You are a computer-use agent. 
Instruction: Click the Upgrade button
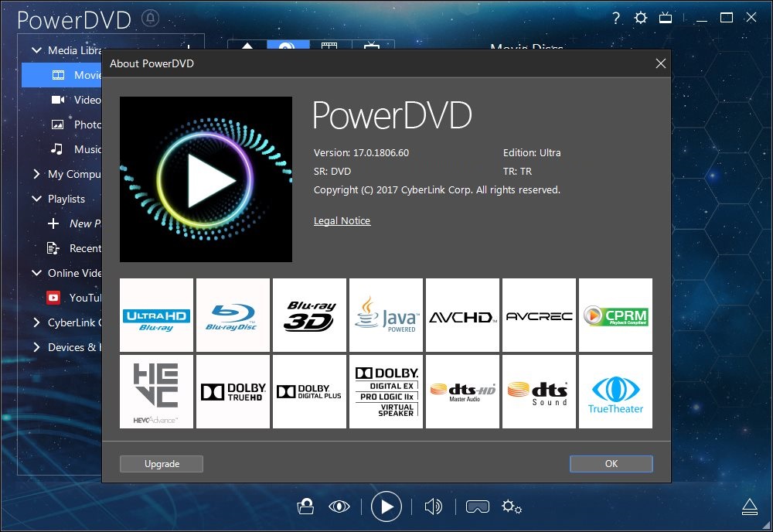click(162, 464)
